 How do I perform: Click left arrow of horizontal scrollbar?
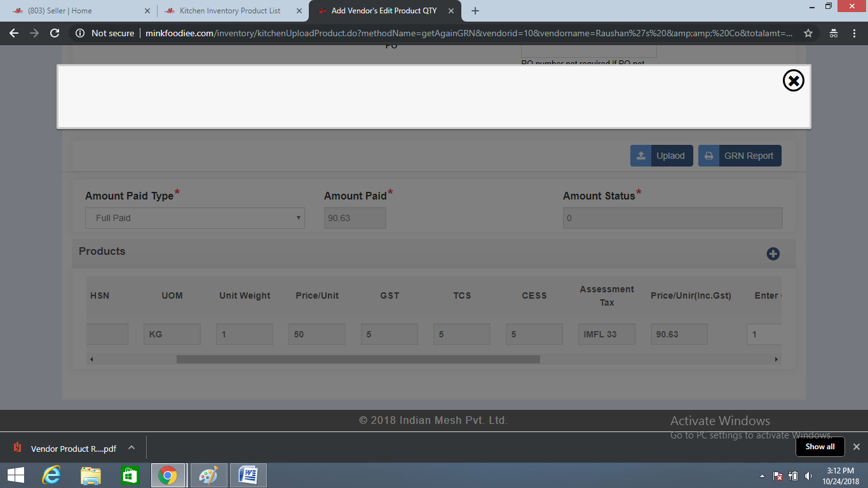(x=92, y=360)
